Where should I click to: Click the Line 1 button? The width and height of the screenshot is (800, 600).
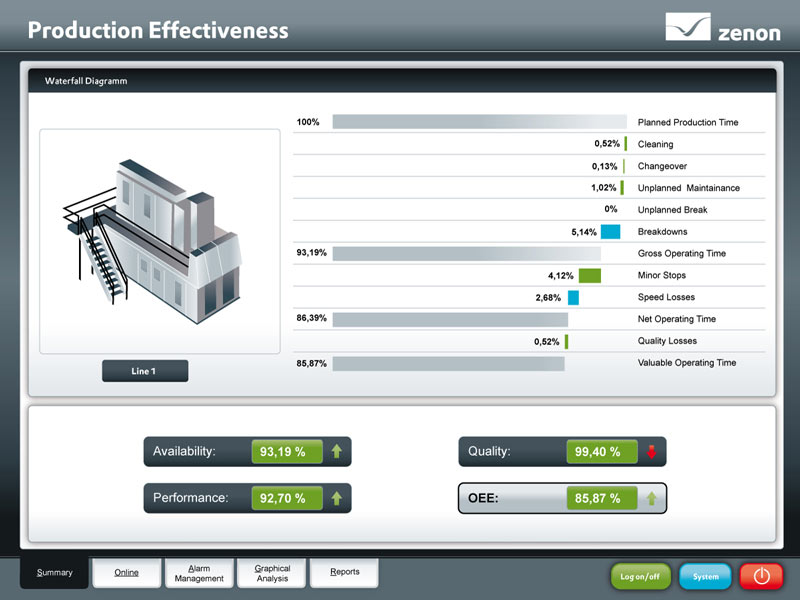144,371
